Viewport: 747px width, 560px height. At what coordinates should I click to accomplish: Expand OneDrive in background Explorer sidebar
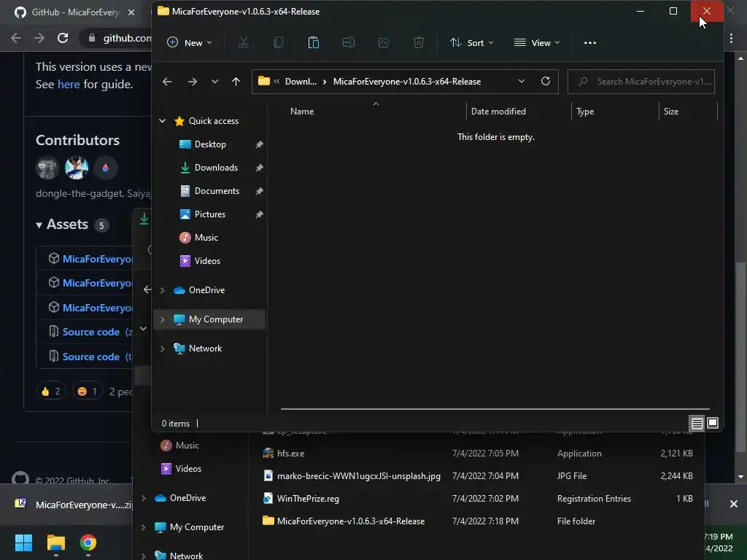(x=144, y=498)
